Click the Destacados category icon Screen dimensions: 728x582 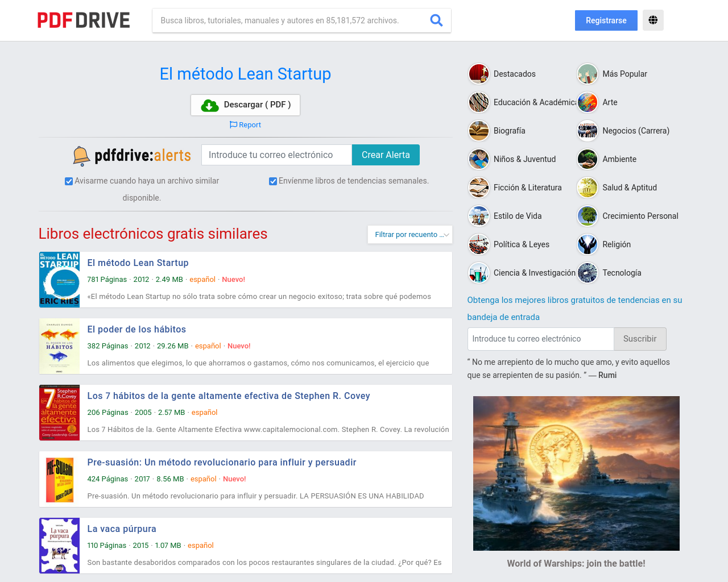pos(479,74)
